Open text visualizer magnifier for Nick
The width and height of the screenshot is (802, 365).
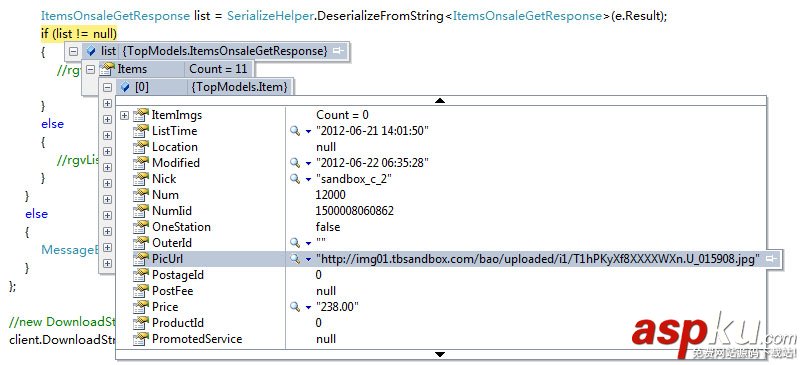point(295,179)
